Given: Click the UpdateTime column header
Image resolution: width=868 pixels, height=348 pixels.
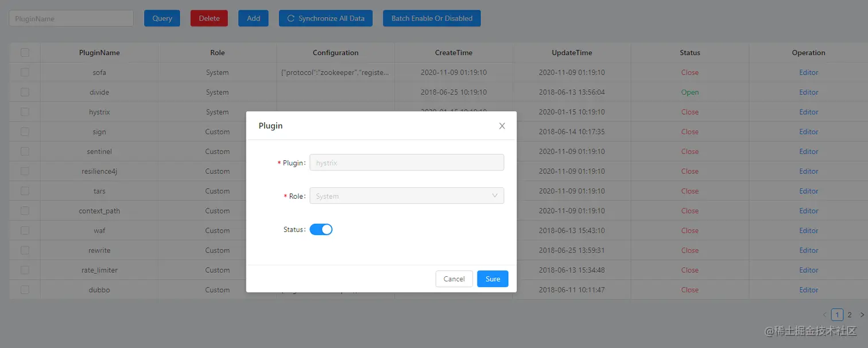Looking at the screenshot, I should tap(572, 52).
